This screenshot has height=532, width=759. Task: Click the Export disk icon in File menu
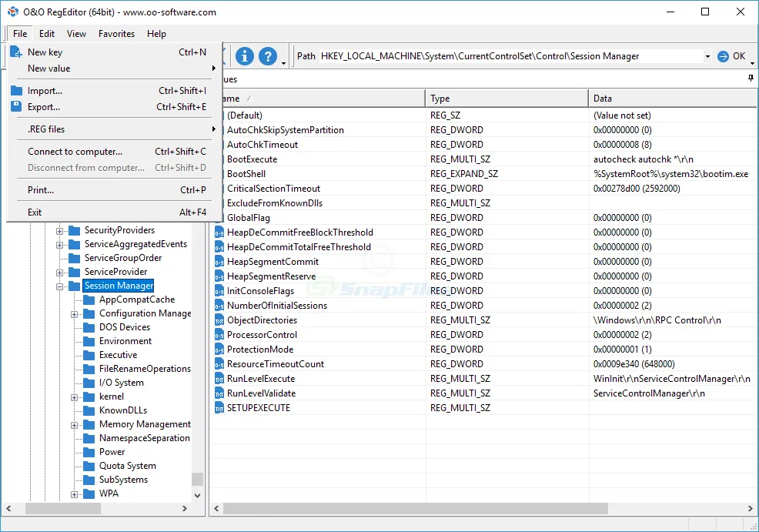point(16,106)
